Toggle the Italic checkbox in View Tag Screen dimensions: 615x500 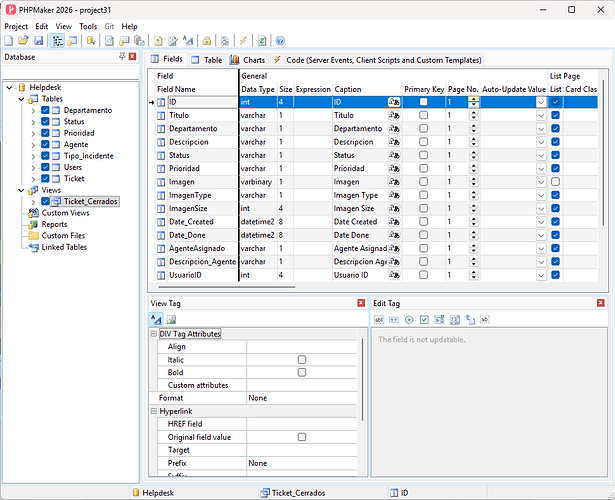tap(302, 360)
